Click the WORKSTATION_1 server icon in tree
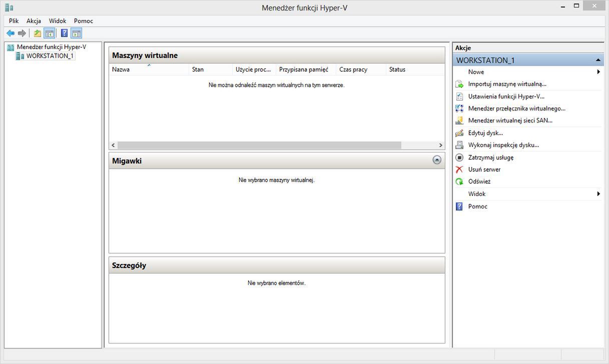 (x=20, y=56)
